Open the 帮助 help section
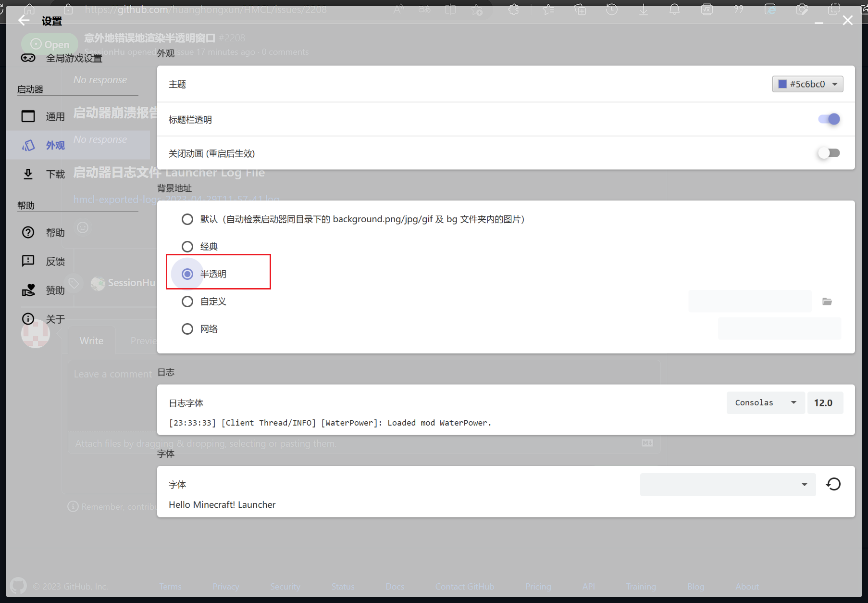This screenshot has height=603, width=868. click(x=54, y=232)
